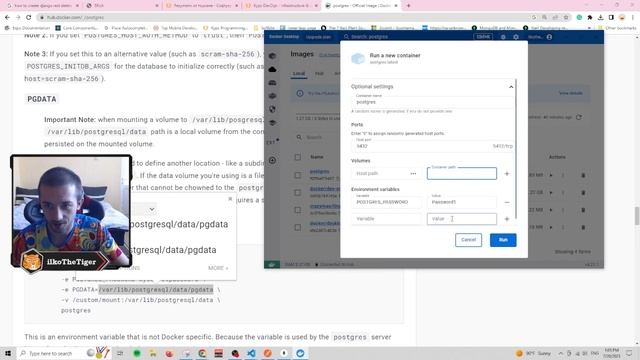
Task: Toggle select-all images checkbox
Action: point(298,157)
